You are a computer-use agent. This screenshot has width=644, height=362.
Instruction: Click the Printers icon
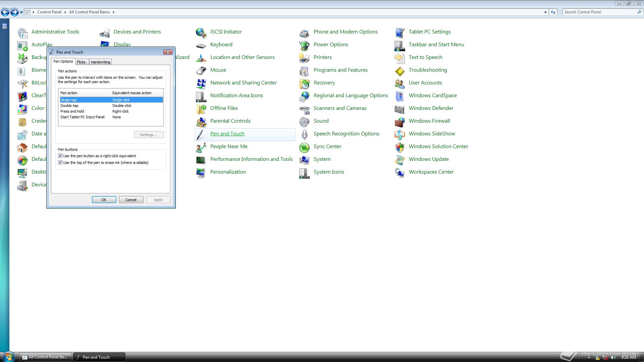click(304, 58)
